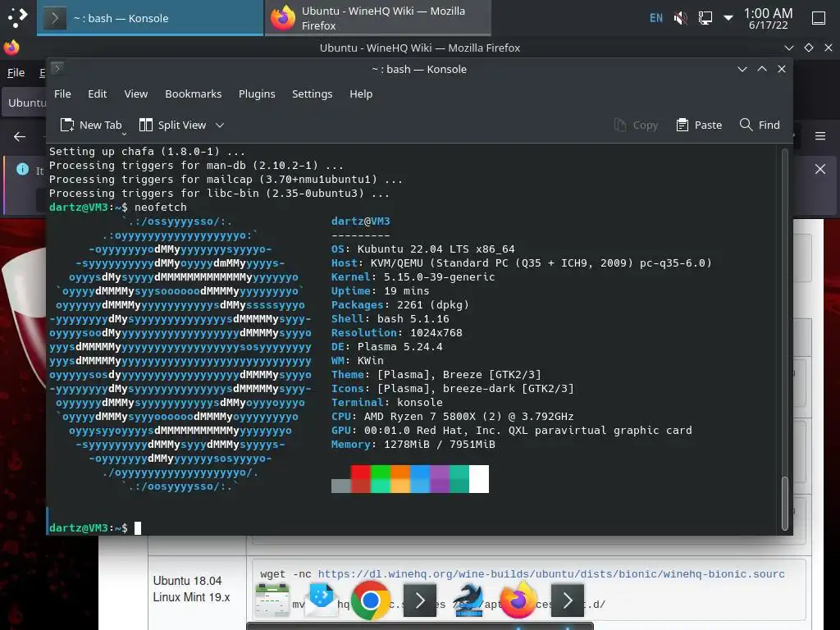Click the Konsole window menu icon in titlebar

(x=57, y=68)
